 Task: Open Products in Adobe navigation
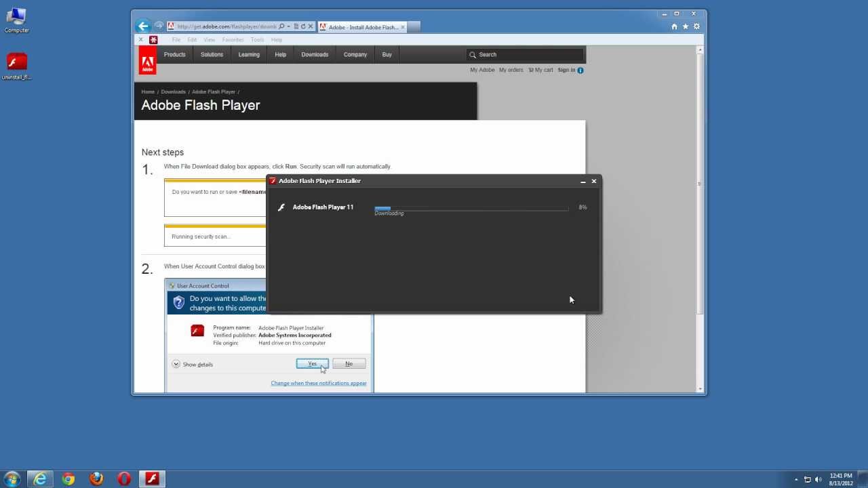coord(174,55)
